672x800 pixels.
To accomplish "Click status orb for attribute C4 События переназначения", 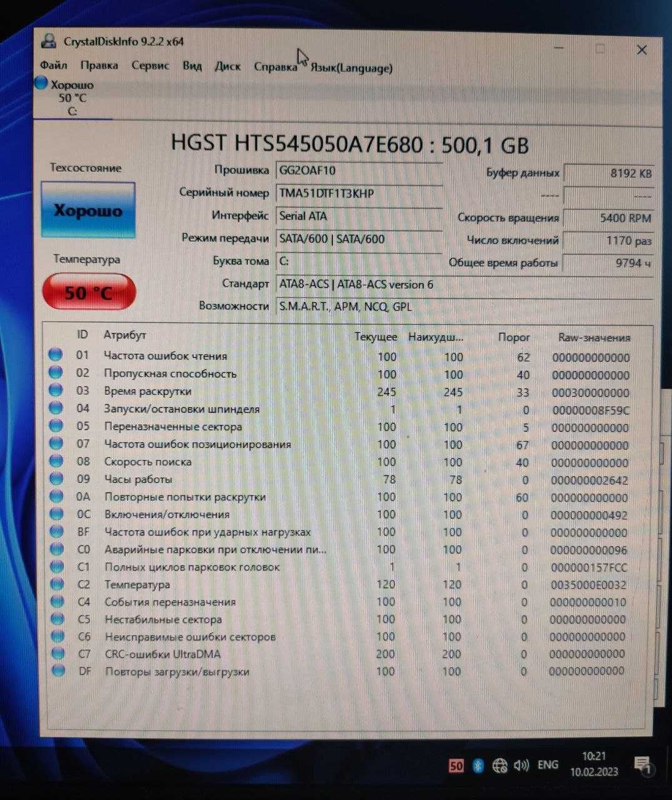I will [x=58, y=601].
